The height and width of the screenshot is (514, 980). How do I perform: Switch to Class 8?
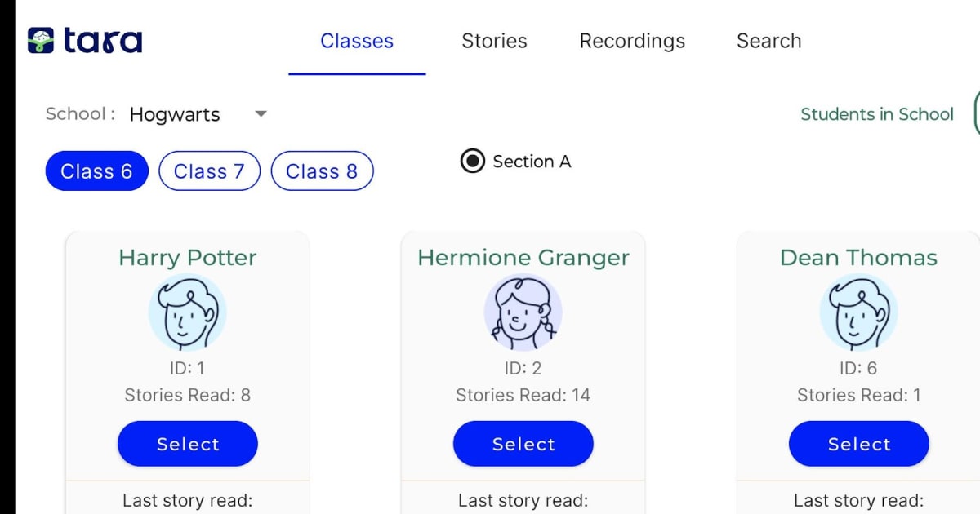322,171
